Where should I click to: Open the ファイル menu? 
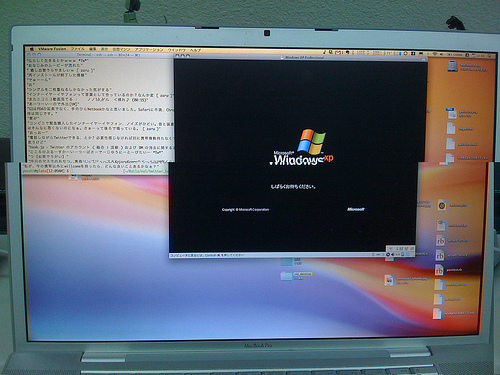click(x=77, y=49)
